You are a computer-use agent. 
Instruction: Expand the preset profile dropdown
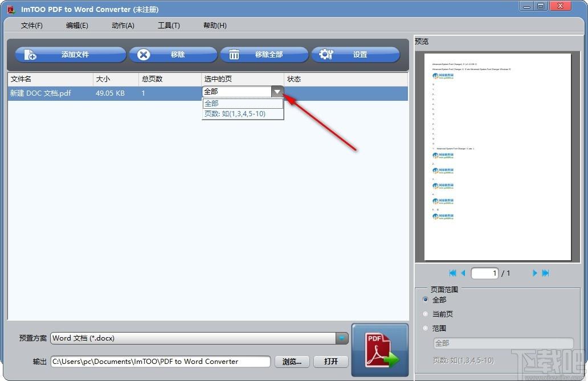pos(342,338)
